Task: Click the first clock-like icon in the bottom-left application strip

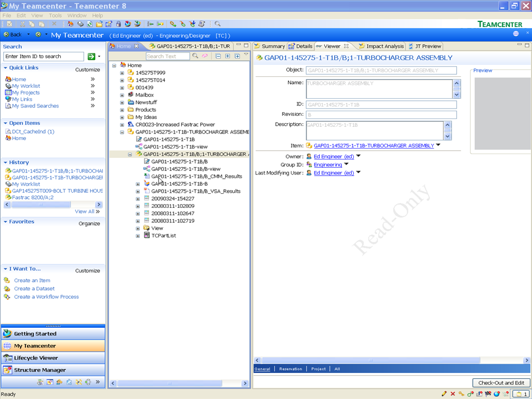Action: pyautogui.click(x=40, y=382)
